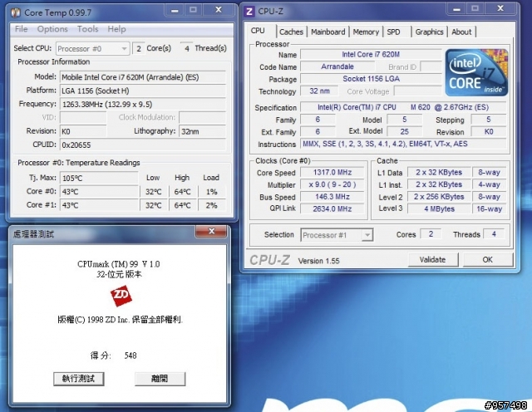Click the Lithography 32nm field
The height and width of the screenshot is (412, 532).
pyautogui.click(x=202, y=131)
